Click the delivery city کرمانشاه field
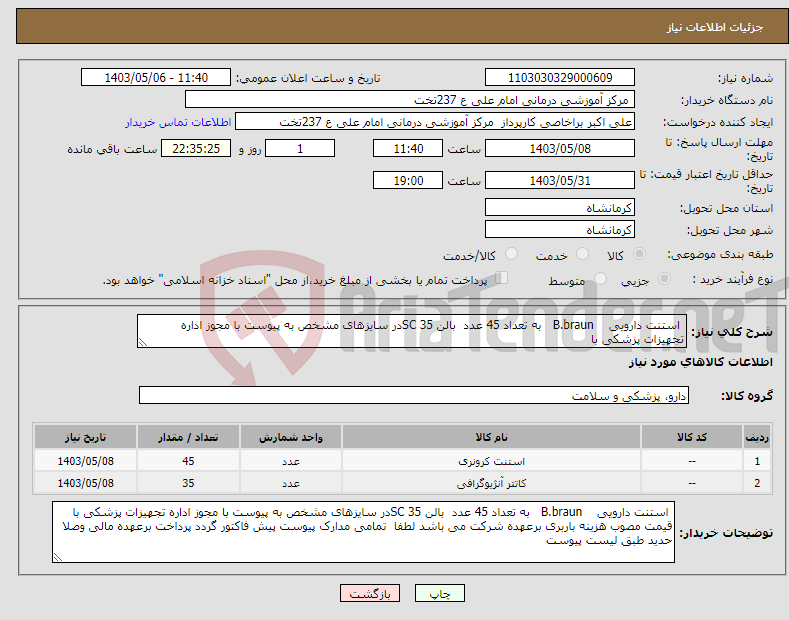 click(x=560, y=229)
